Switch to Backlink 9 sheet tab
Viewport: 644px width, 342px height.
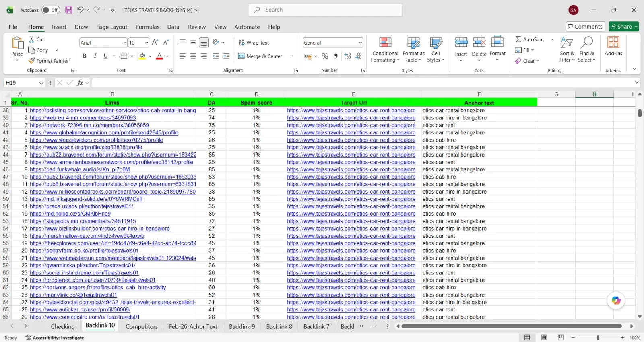[242, 326]
